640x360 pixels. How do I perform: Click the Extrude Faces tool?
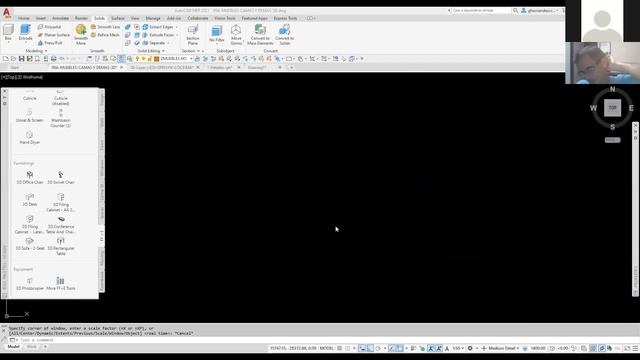[158, 35]
